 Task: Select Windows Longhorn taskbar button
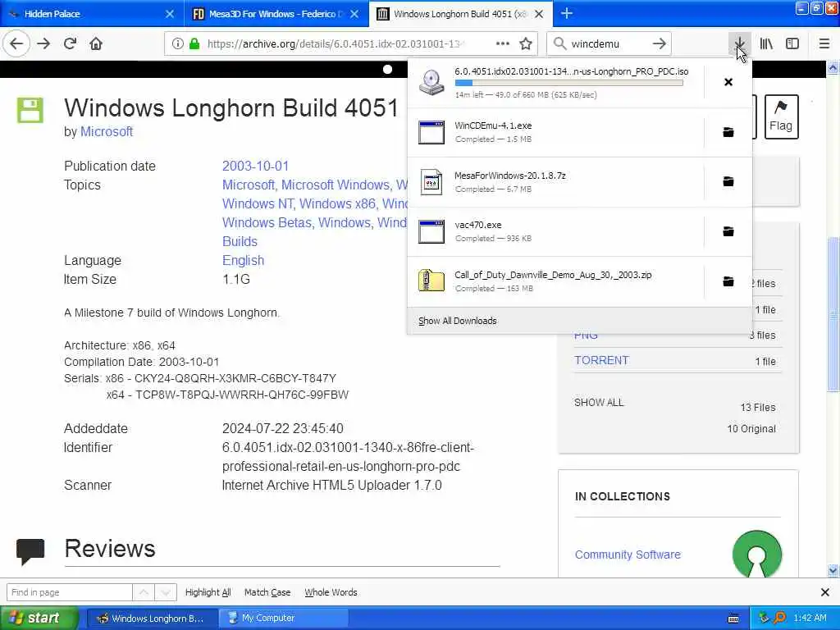click(x=152, y=618)
